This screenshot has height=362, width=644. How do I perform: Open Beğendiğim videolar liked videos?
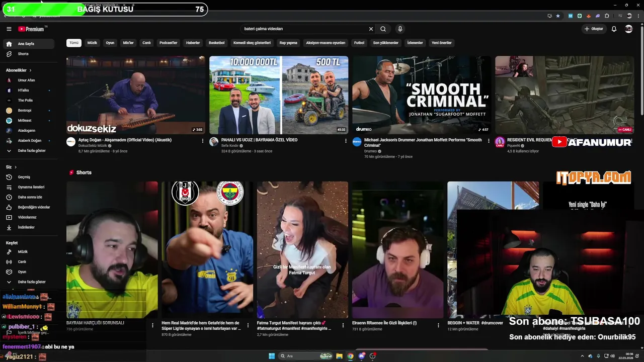pos(29,207)
